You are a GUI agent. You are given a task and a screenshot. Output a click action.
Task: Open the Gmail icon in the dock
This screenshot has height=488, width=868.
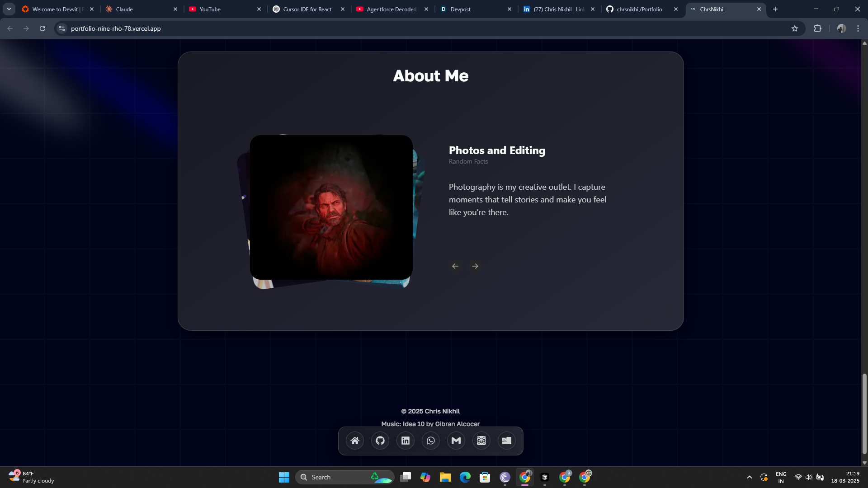[x=456, y=441]
